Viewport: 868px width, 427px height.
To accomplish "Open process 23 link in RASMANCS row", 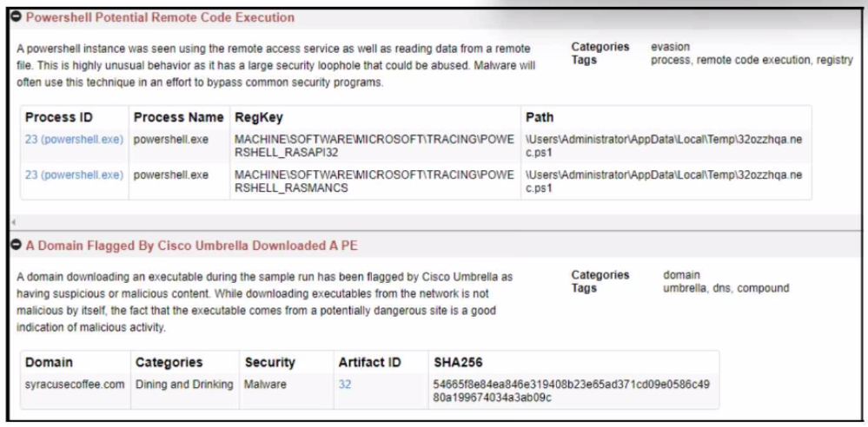I will click(x=74, y=174).
